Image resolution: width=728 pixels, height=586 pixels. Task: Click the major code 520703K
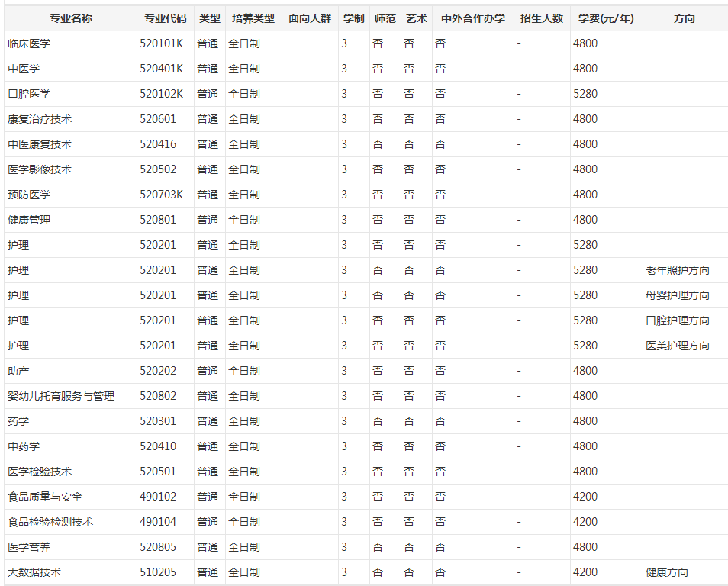[162, 195]
